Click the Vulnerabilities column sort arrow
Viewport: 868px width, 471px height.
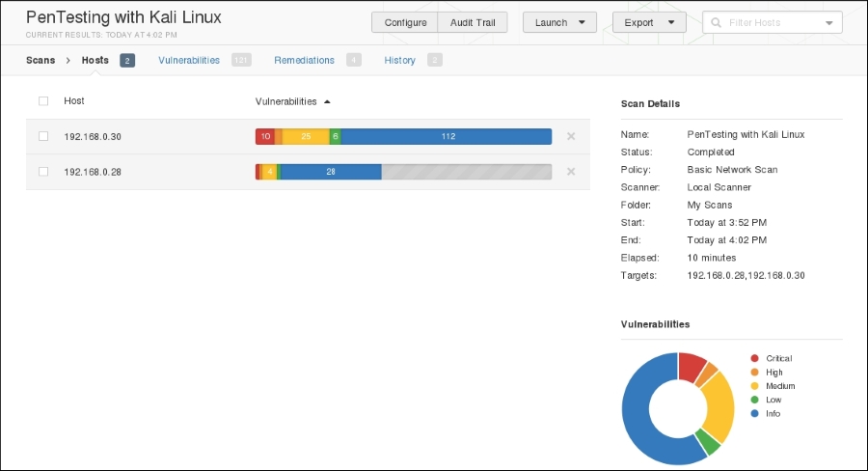(327, 101)
